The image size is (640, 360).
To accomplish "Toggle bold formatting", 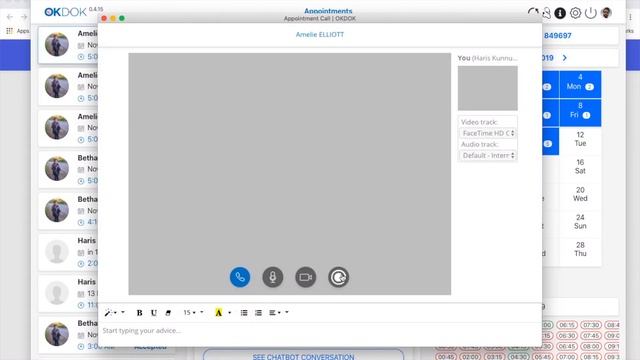I will coord(139,313).
